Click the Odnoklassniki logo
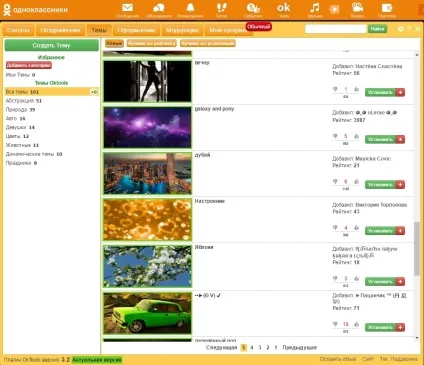 point(35,10)
